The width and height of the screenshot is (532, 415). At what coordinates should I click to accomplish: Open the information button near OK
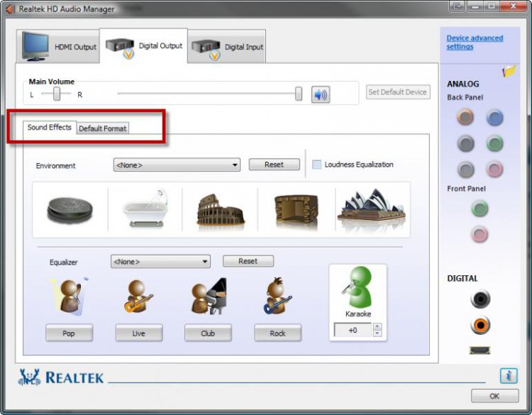point(509,376)
